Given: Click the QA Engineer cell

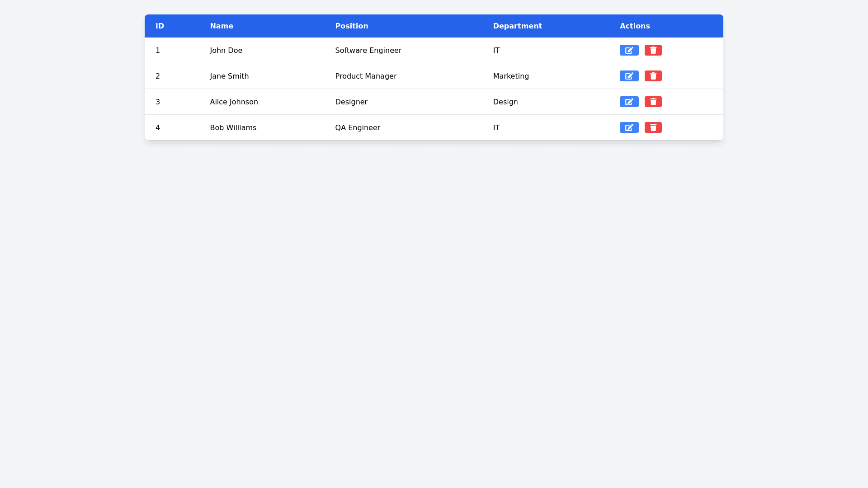Looking at the screenshot, I should tap(358, 127).
